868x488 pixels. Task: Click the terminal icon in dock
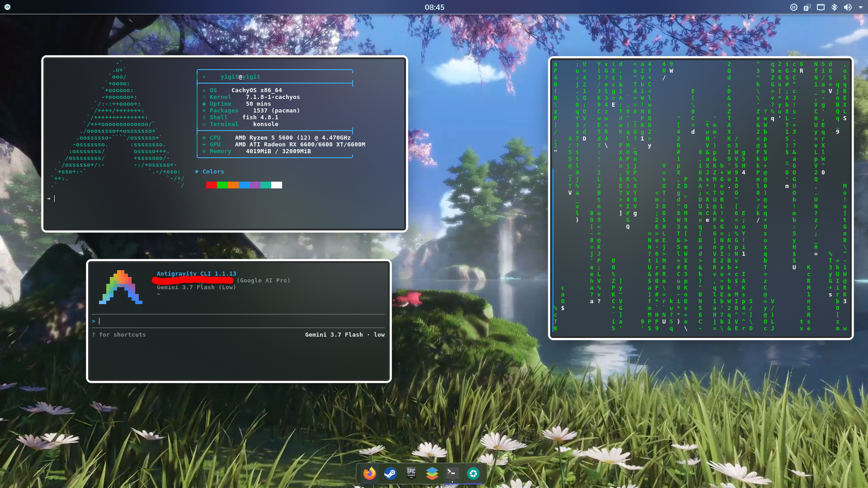[453, 473]
